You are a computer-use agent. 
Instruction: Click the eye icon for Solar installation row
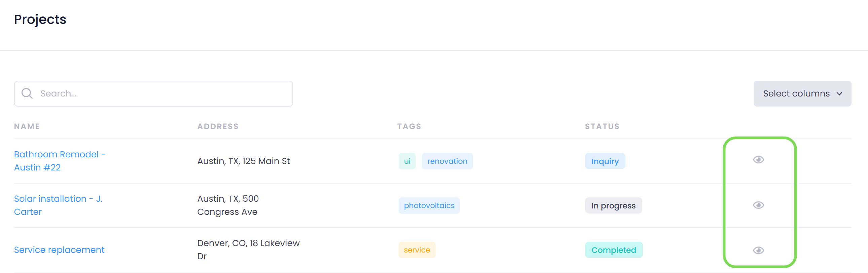(x=758, y=205)
